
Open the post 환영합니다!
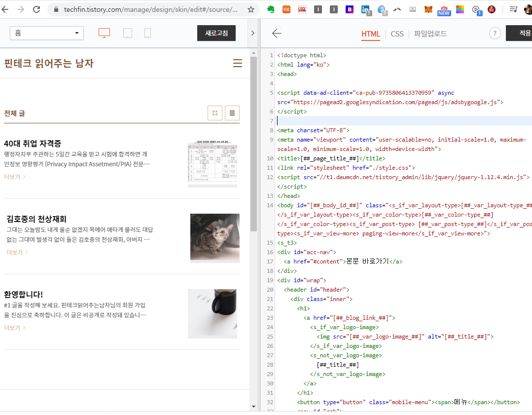(23, 294)
